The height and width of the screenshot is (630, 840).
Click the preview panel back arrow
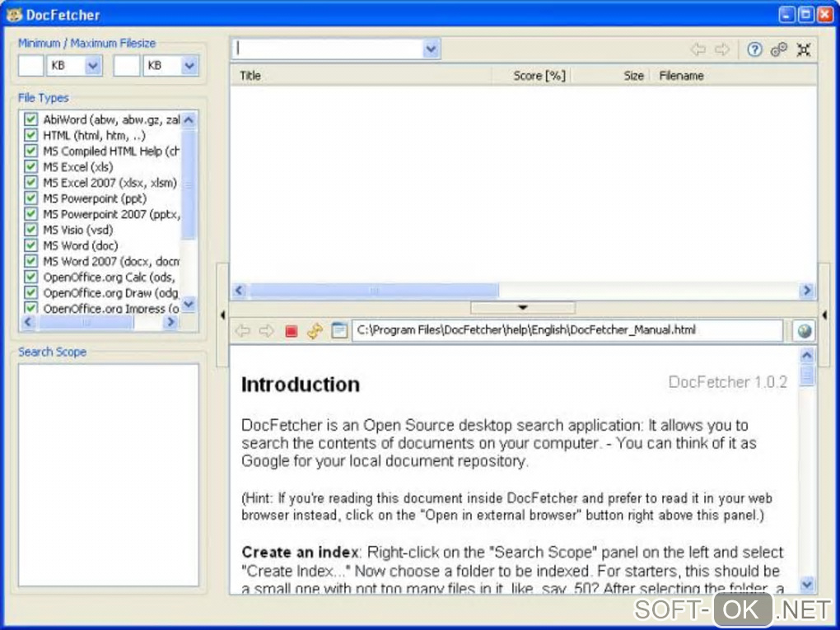(x=243, y=330)
